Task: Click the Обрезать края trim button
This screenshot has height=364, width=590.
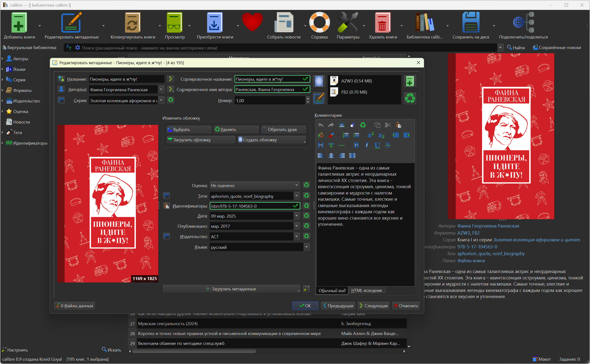Action: [284, 129]
